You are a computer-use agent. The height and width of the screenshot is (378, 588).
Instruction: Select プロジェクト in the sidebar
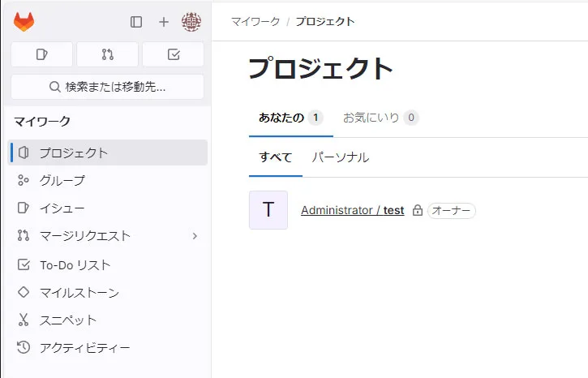(108, 152)
